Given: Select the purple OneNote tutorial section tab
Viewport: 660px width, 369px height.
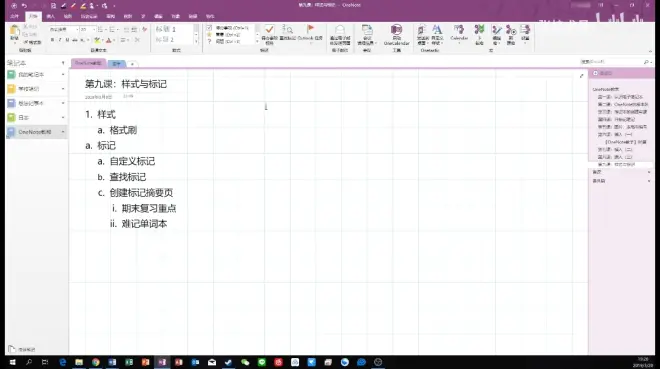Looking at the screenshot, I should pyautogui.click(x=88, y=63).
